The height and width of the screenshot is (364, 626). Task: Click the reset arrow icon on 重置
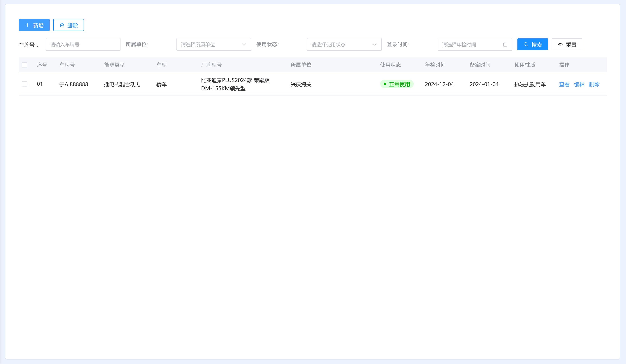click(560, 45)
